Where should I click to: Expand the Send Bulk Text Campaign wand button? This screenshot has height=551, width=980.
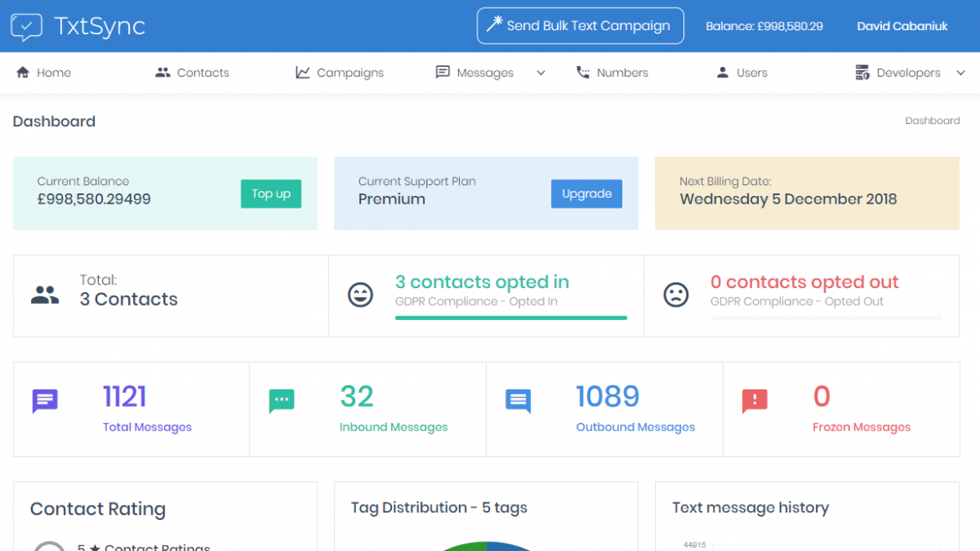580,26
